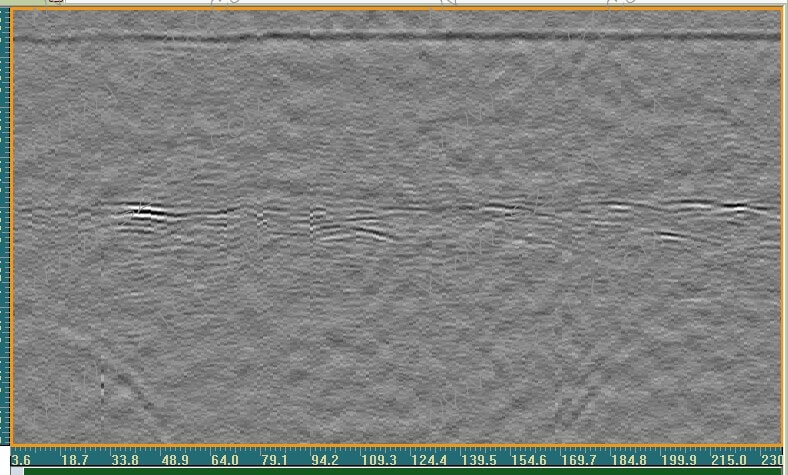Select the 154.6 ruler mark
The image size is (788, 475).
[x=529, y=459]
